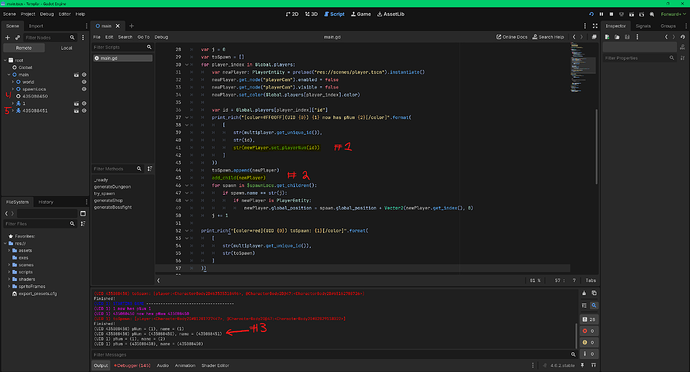Screen dimensions: 690x372
Task: Toggle visibility of node 1
Action: [x=84, y=103]
